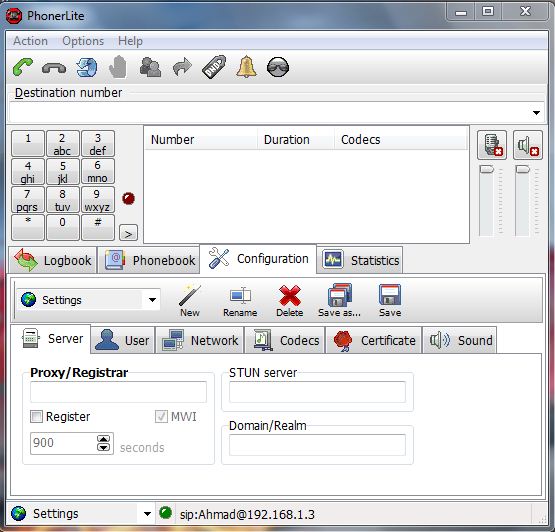Screen dimensions: 555x532
Task: Click the microphone volume slider handle
Action: pyautogui.click(x=486, y=169)
